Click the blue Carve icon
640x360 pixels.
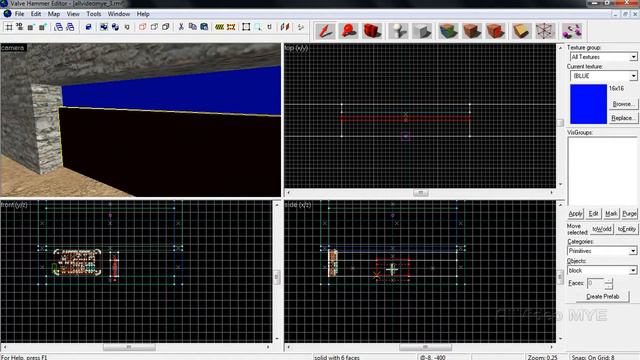coord(88,27)
